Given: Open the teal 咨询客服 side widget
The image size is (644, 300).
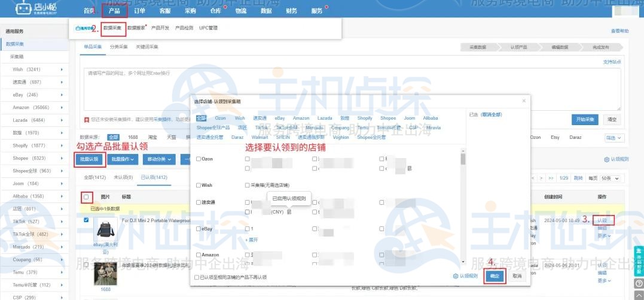Looking at the screenshot, I should (x=639, y=261).
